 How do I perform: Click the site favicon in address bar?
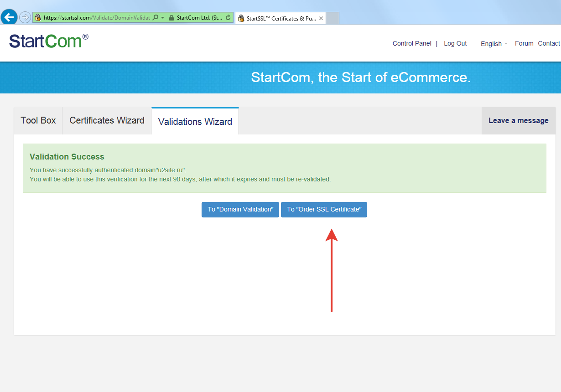(x=38, y=18)
